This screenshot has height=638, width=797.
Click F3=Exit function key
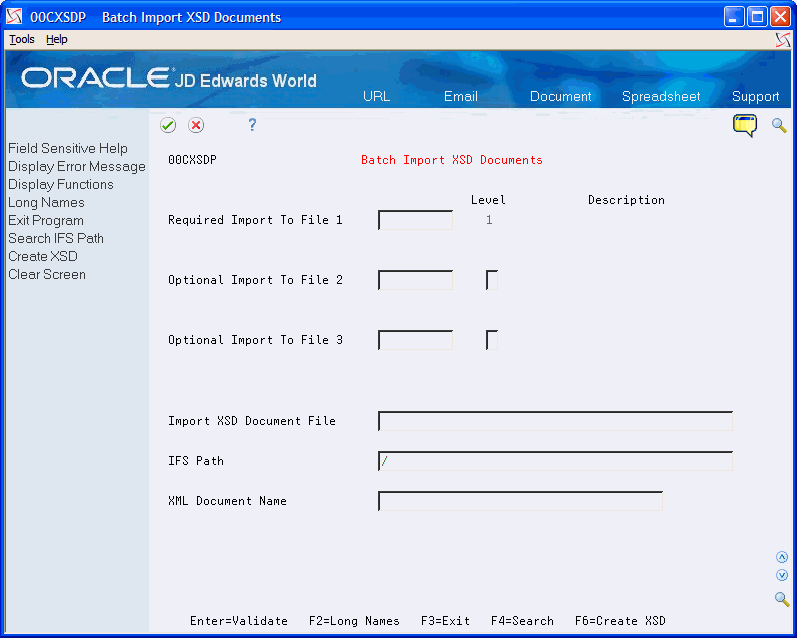click(x=445, y=621)
